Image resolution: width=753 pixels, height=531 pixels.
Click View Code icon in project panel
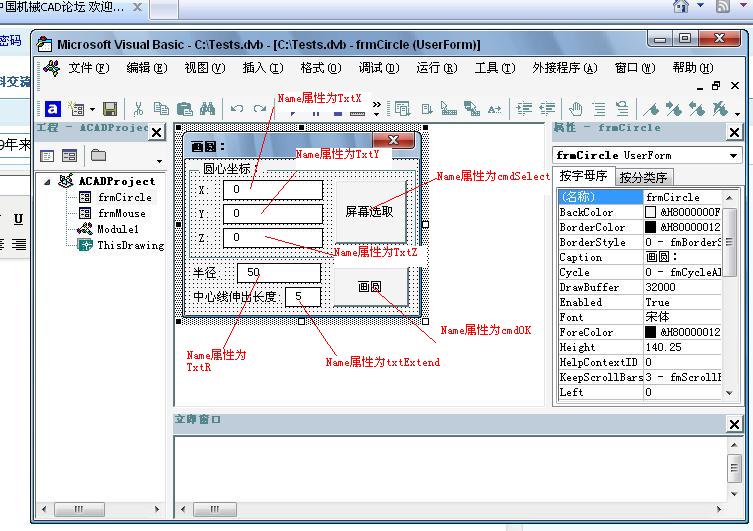(47, 156)
